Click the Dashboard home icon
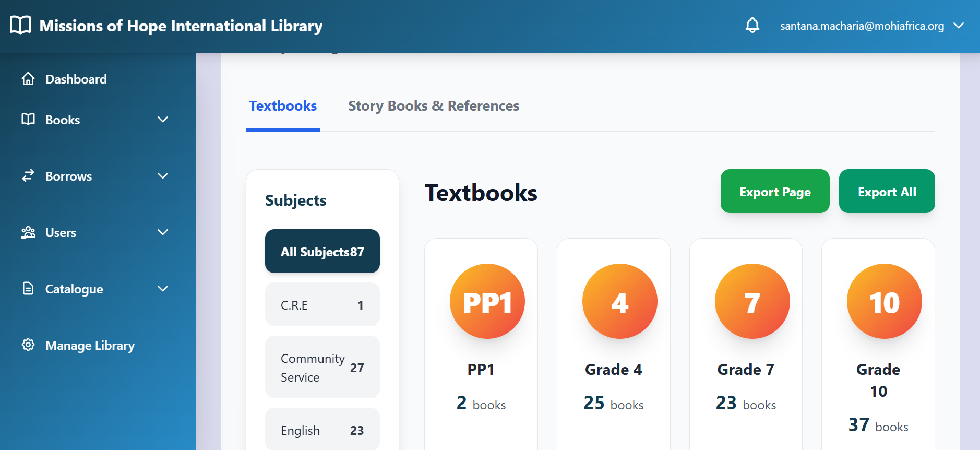Viewport: 980px width, 450px height. [x=28, y=79]
